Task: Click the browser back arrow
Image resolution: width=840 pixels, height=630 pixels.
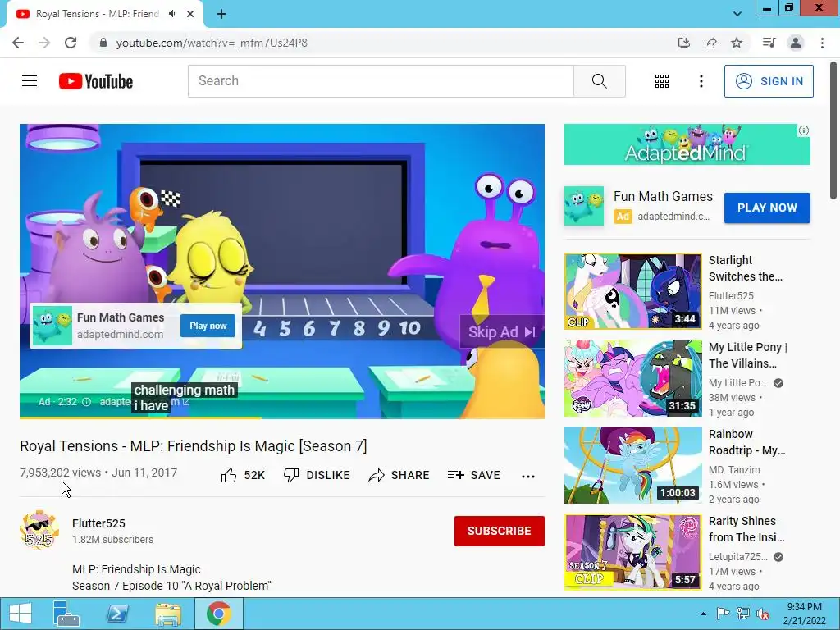Action: pyautogui.click(x=18, y=43)
